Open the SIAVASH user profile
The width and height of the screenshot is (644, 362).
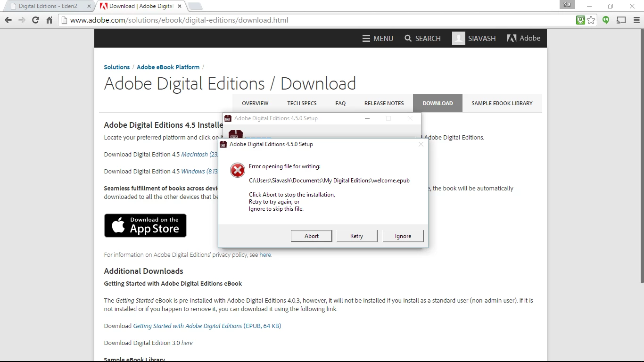coord(474,38)
